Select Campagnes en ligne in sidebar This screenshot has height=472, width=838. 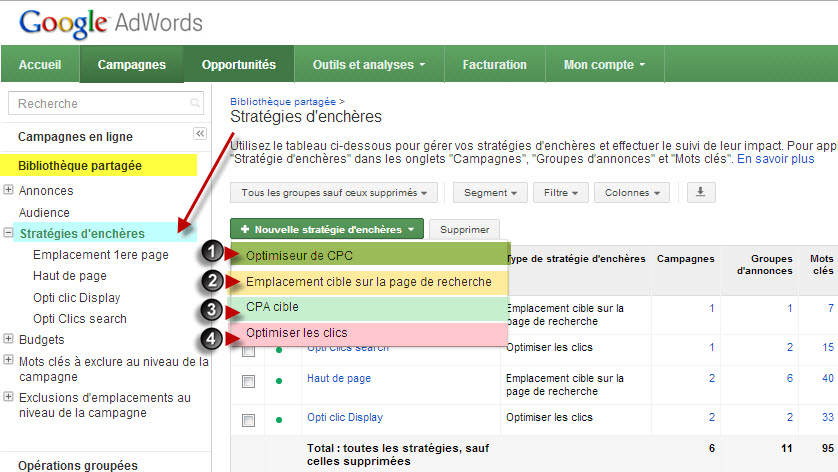pos(75,137)
